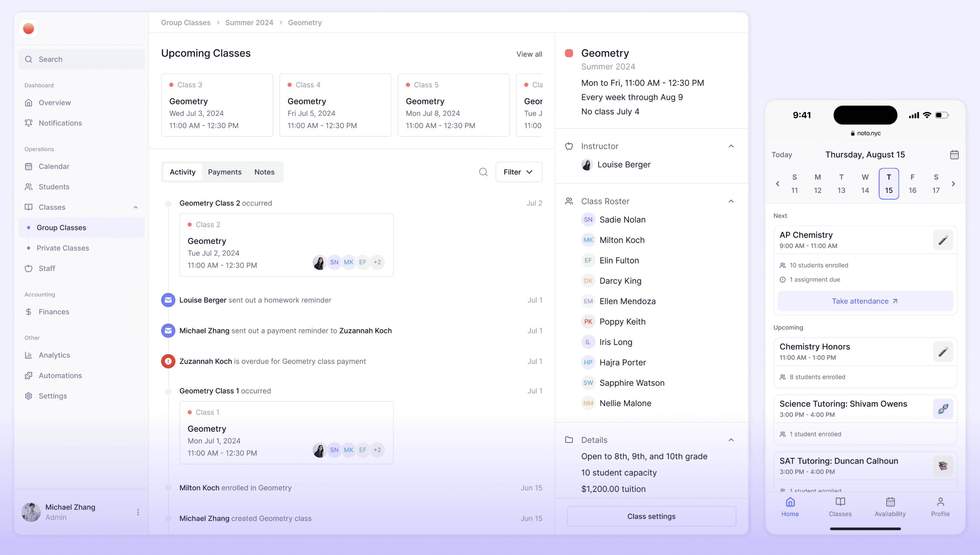Click the Take attendance link
The height and width of the screenshot is (555, 980).
tap(865, 301)
